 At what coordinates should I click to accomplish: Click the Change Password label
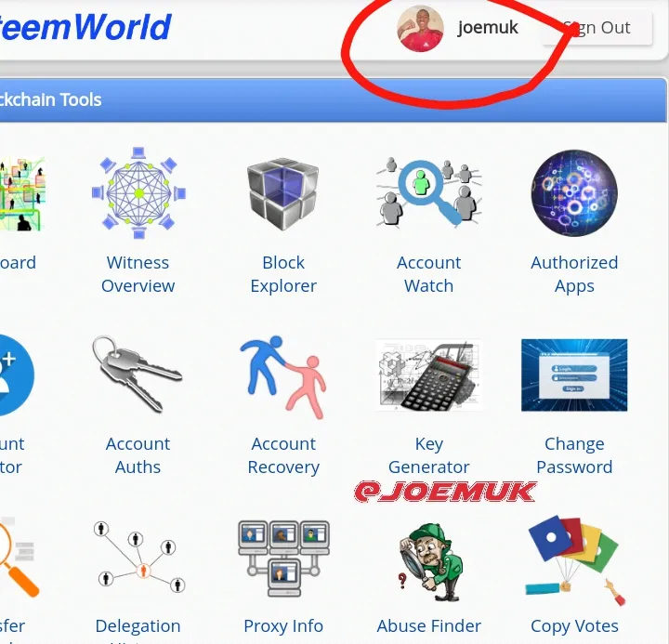click(x=574, y=455)
